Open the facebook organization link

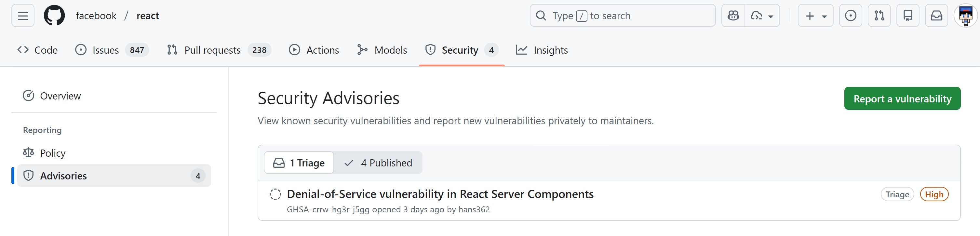point(96,16)
